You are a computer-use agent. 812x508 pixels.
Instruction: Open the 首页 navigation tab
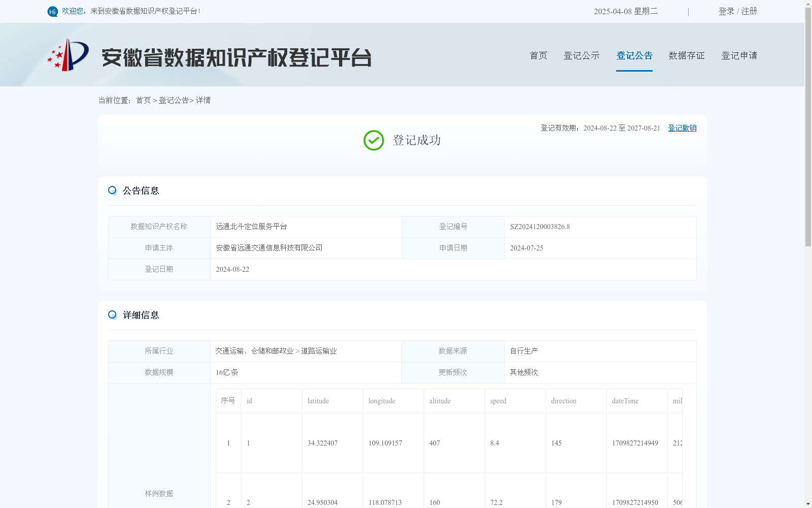pyautogui.click(x=538, y=55)
